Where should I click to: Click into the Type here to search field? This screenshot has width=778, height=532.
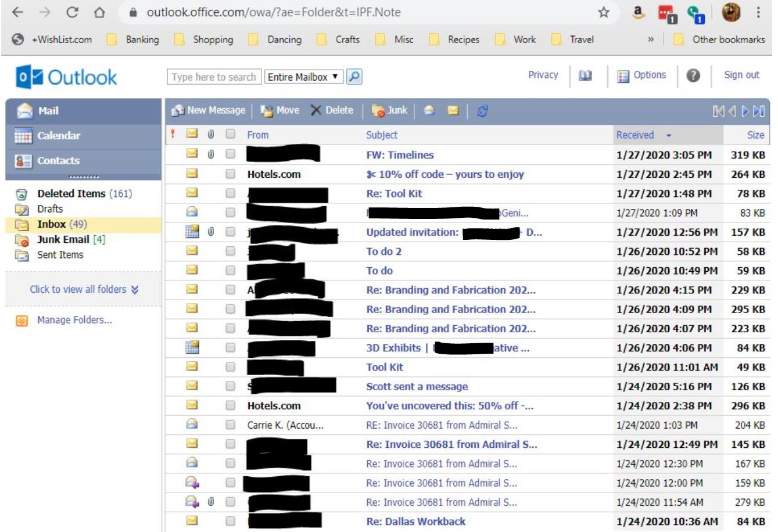(x=214, y=77)
